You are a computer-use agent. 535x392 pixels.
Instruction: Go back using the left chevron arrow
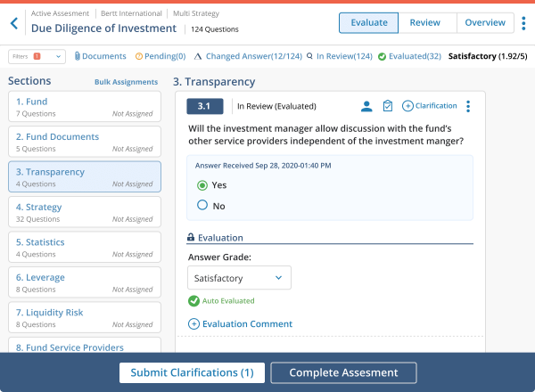[14, 23]
